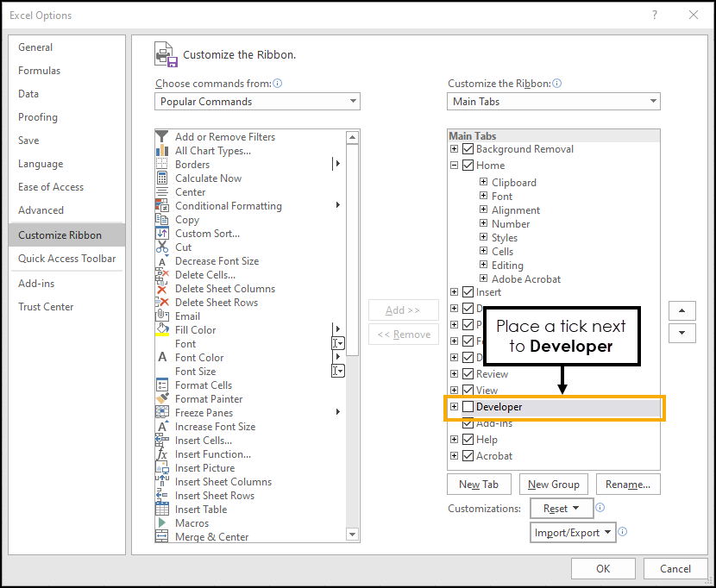Open the Import/Export menu button
This screenshot has height=588, width=716.
(x=573, y=533)
